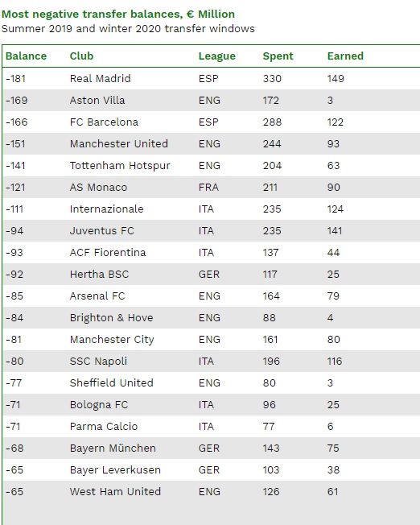Viewport: 420px width, 525px height.
Task: Select the Aston Villa row
Action: [x=211, y=100]
